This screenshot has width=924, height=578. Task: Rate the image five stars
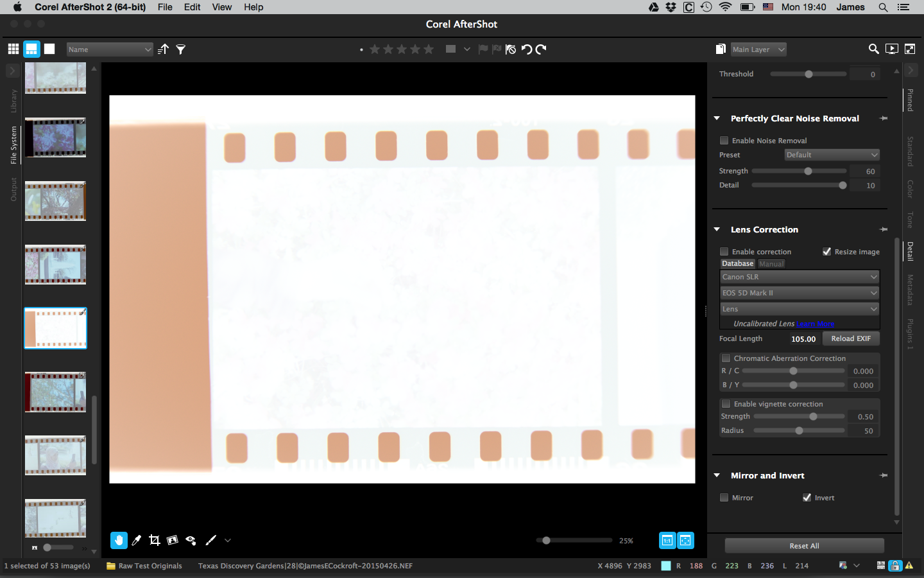pyautogui.click(x=429, y=49)
